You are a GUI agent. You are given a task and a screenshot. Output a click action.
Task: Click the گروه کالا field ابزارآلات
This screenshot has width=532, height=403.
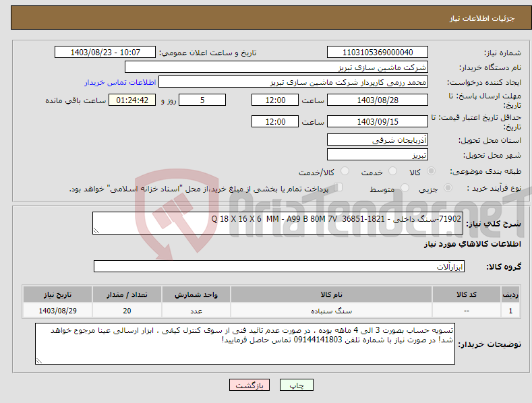(279, 266)
